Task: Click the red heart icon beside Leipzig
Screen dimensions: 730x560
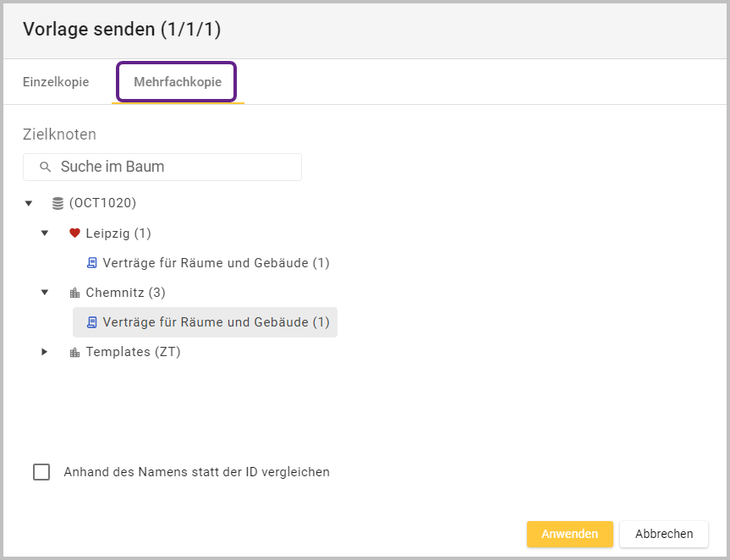Action: (74, 233)
